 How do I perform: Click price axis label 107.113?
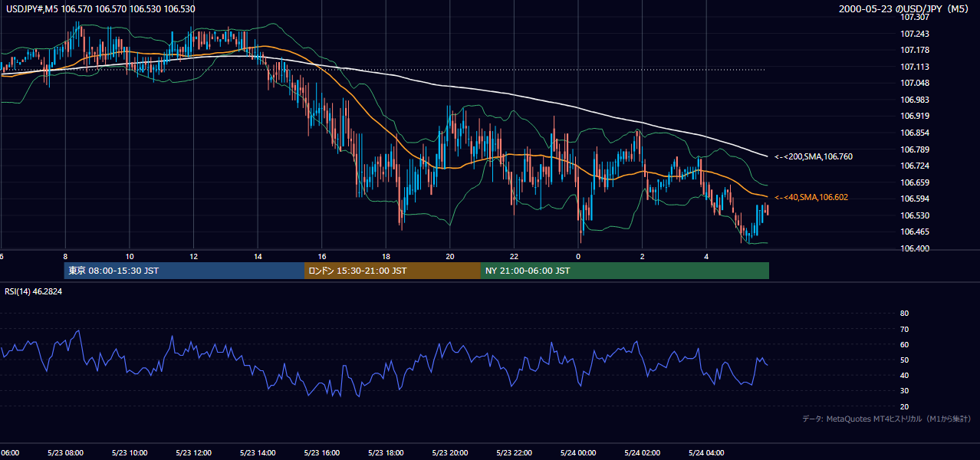click(914, 67)
